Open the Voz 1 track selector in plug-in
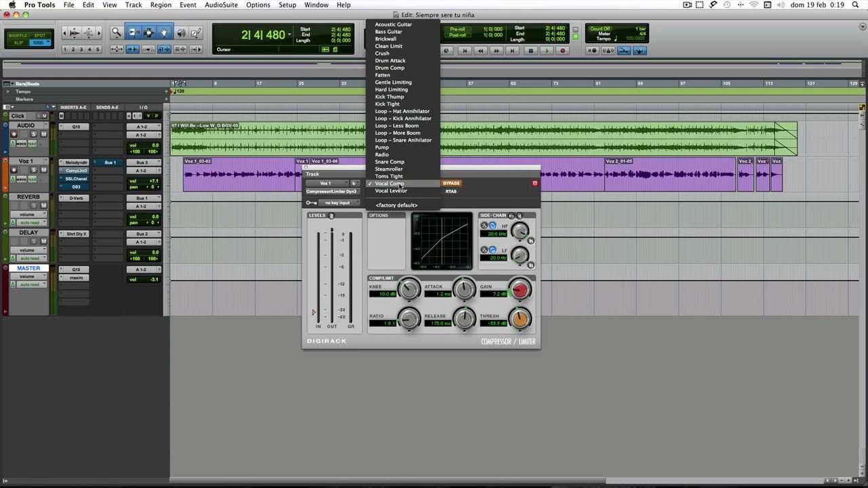 point(326,183)
